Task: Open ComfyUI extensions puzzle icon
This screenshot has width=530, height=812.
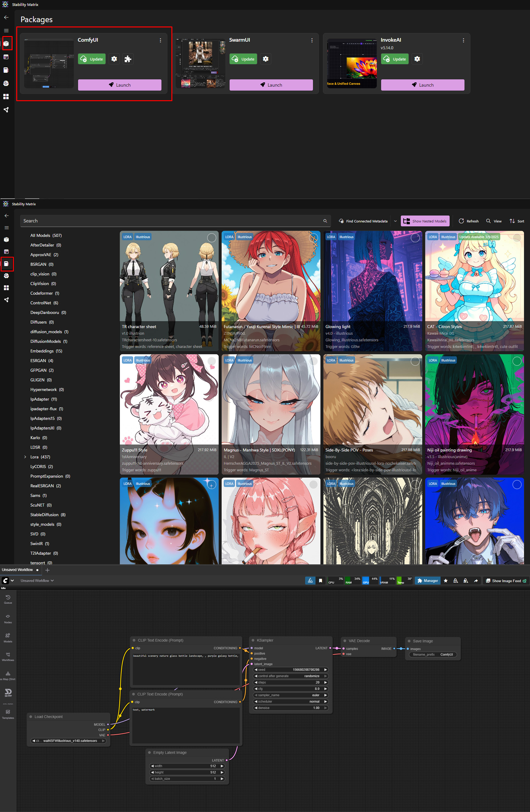Action: point(128,59)
